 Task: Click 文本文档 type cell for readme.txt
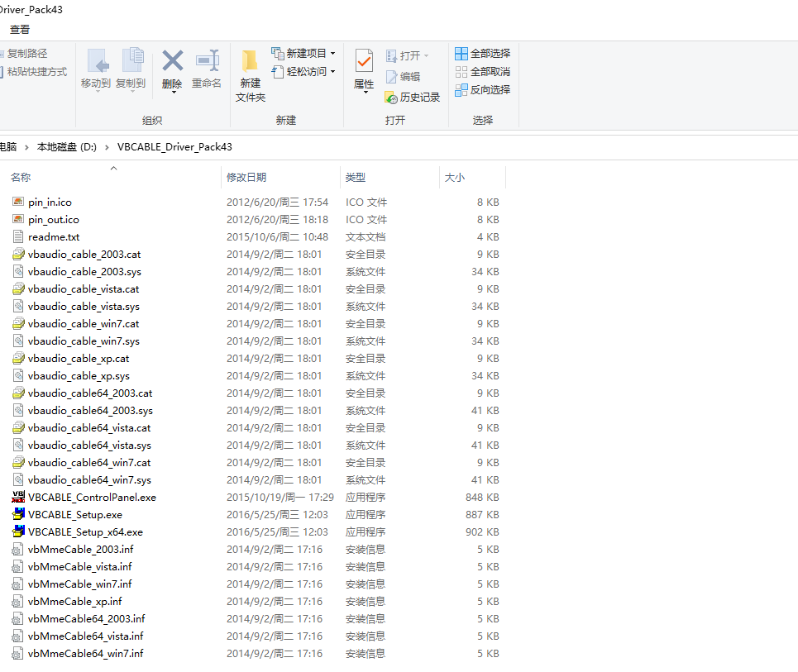[x=366, y=236]
